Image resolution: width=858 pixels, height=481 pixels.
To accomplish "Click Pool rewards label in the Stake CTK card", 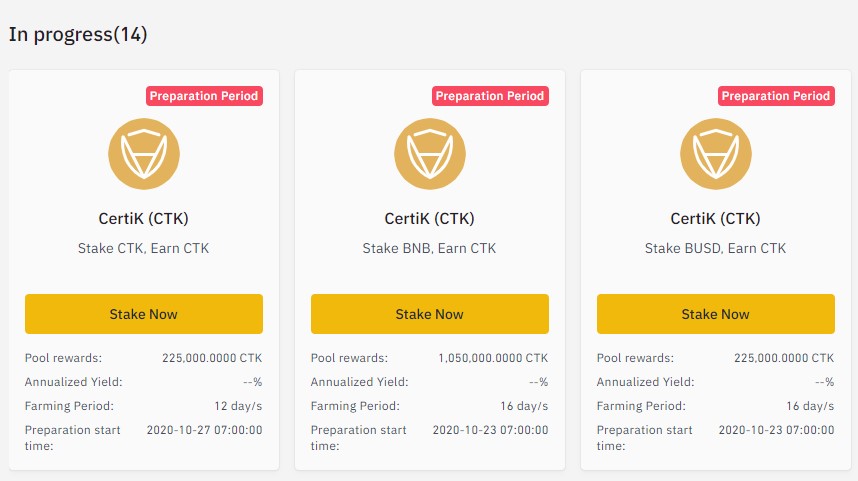I will [63, 358].
